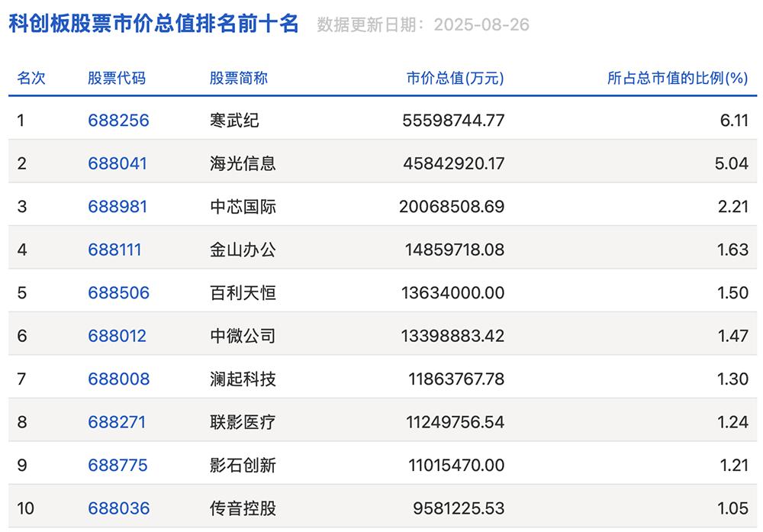Click the 名次 column header

[x=31, y=78]
